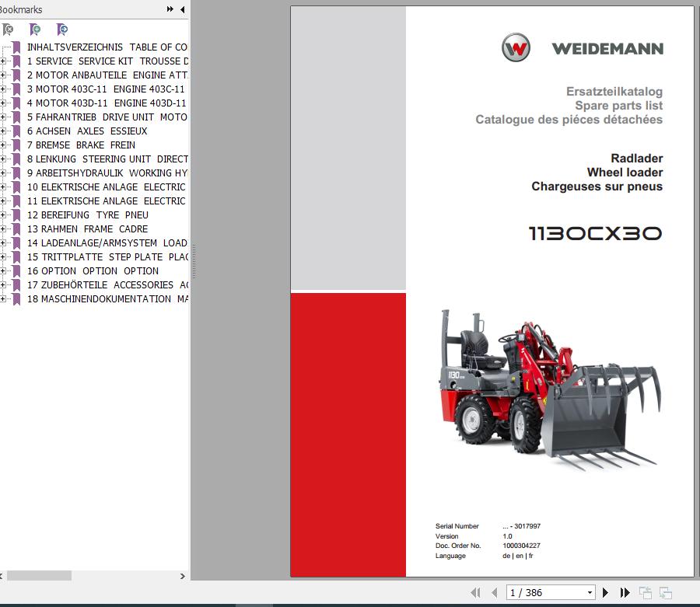Click purple bookmark icon beside 6 ACHSEN
The width and height of the screenshot is (700, 607).
[16, 131]
